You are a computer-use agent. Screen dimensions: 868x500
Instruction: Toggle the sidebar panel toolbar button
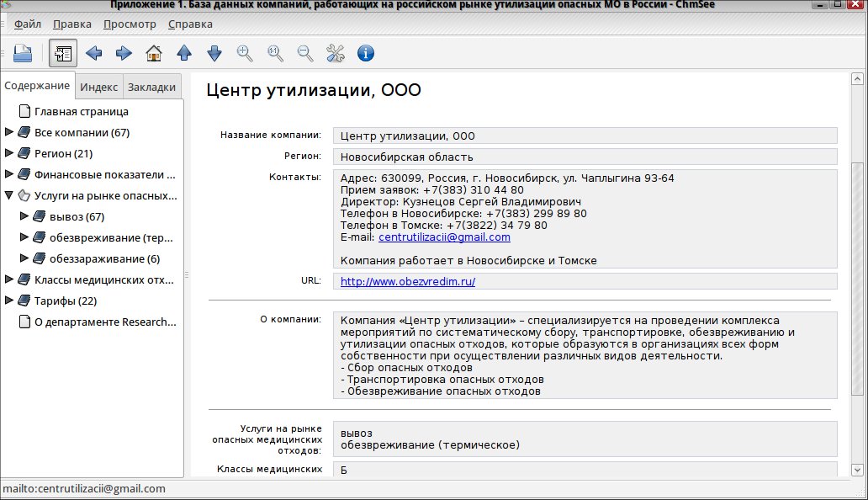pos(63,53)
